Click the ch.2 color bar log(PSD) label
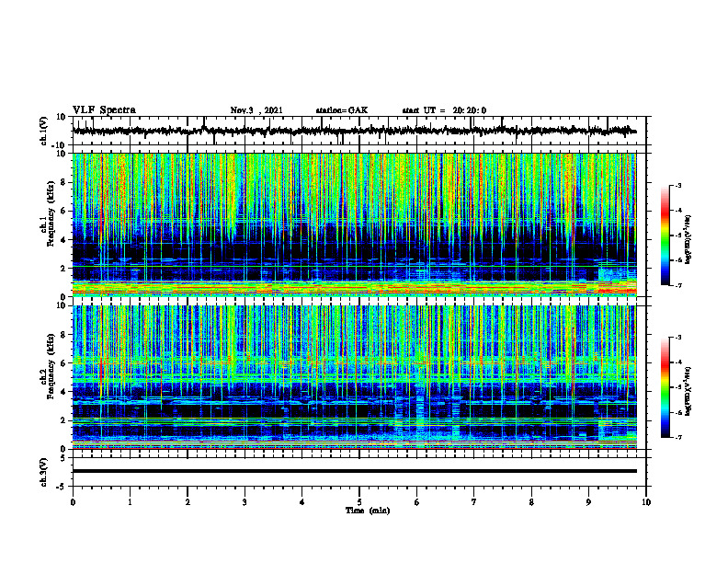Viewport: 728px width, 563px height. (688, 391)
